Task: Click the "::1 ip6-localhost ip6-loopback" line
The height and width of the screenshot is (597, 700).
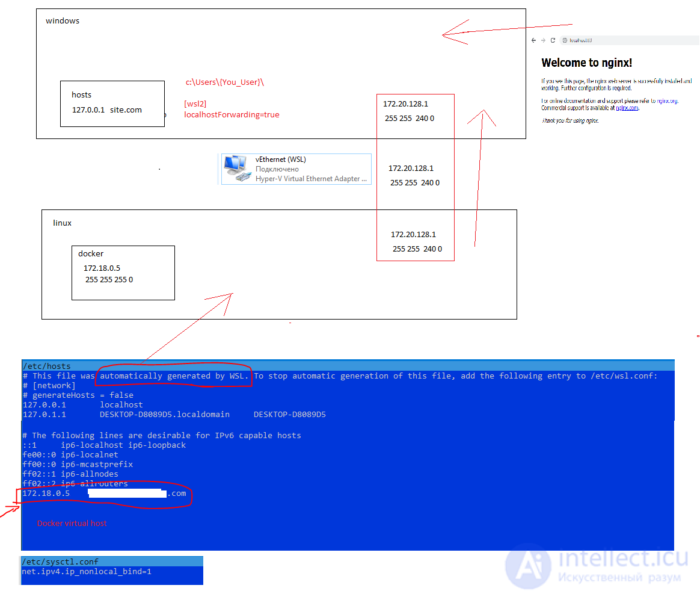Action: (x=104, y=445)
